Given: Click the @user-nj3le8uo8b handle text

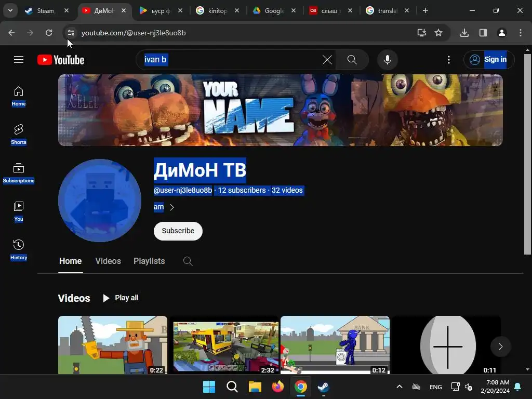Looking at the screenshot, I should click(x=182, y=190).
